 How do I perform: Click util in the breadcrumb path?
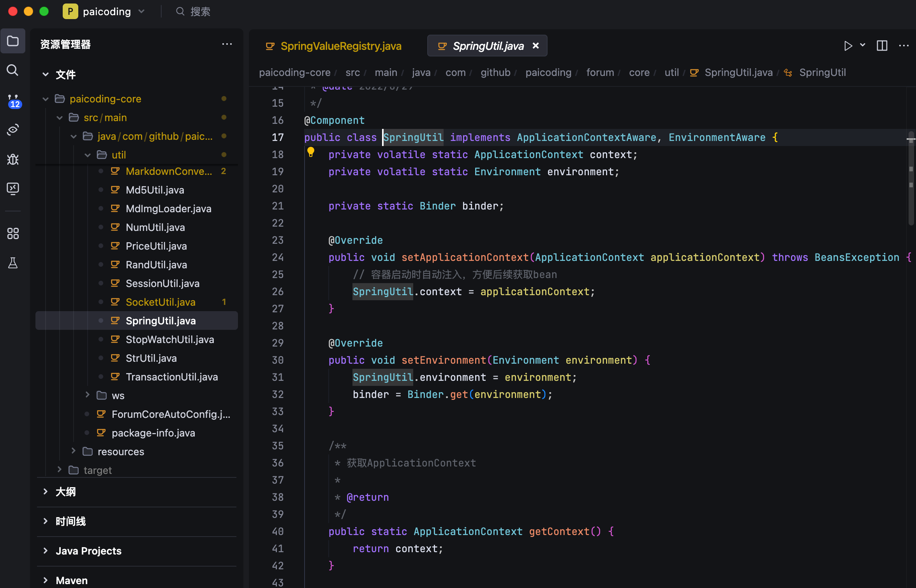[x=671, y=72]
